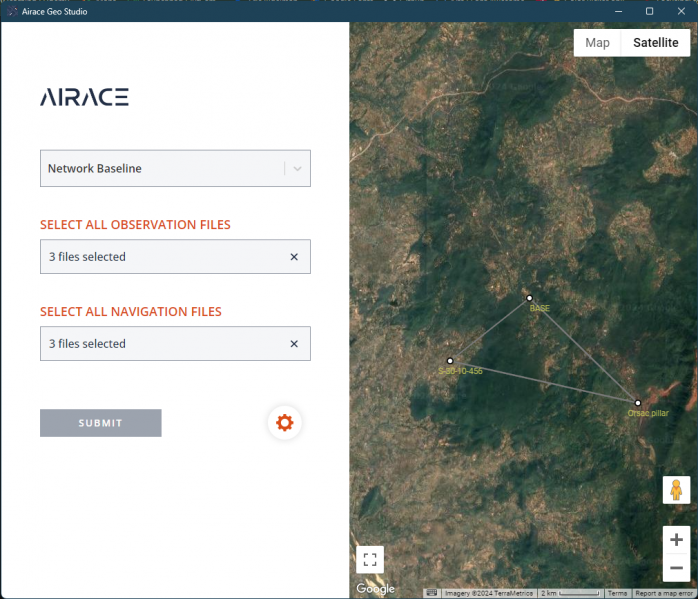Screen dimensions: 698x599
Task: Zoom out on the map
Action: [676, 567]
